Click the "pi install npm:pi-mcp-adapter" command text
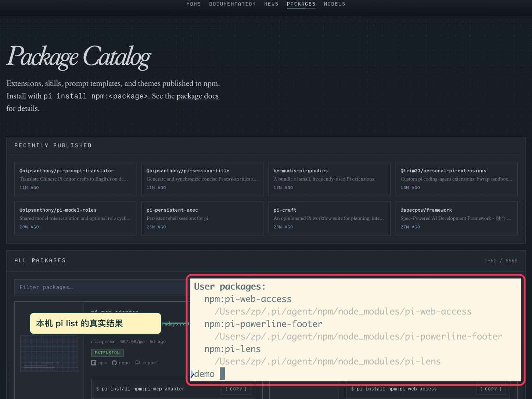The image size is (532, 399). pyautogui.click(x=143, y=389)
